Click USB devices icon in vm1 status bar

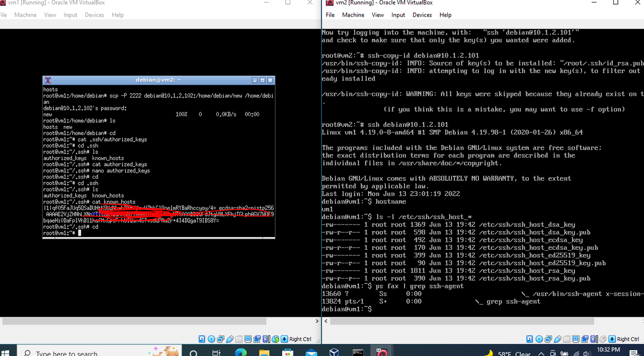(x=230, y=339)
